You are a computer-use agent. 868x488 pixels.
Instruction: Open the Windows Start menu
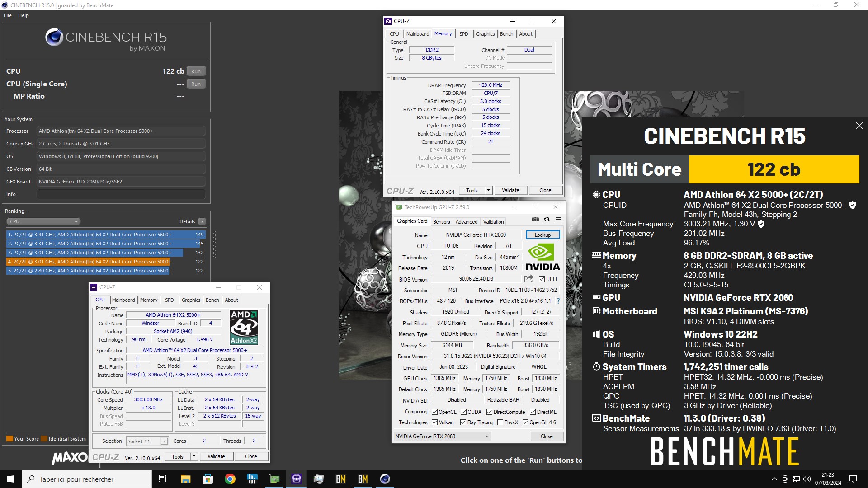(x=11, y=479)
